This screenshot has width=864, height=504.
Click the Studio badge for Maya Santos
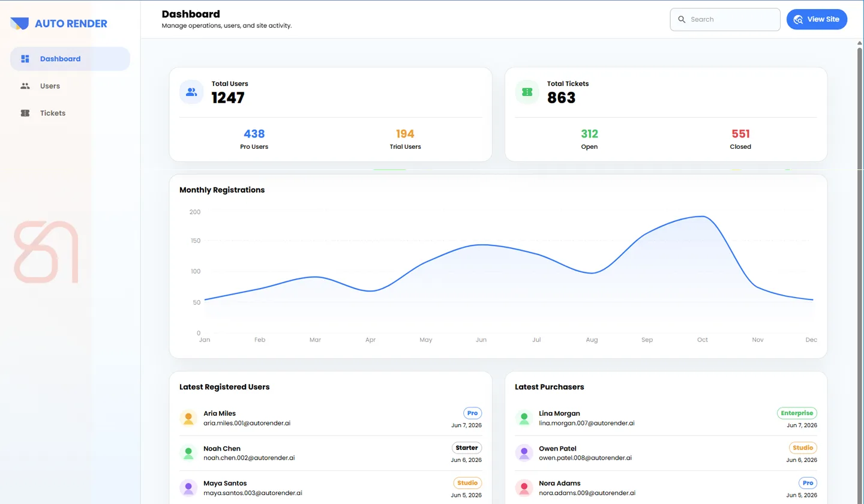[x=467, y=482]
